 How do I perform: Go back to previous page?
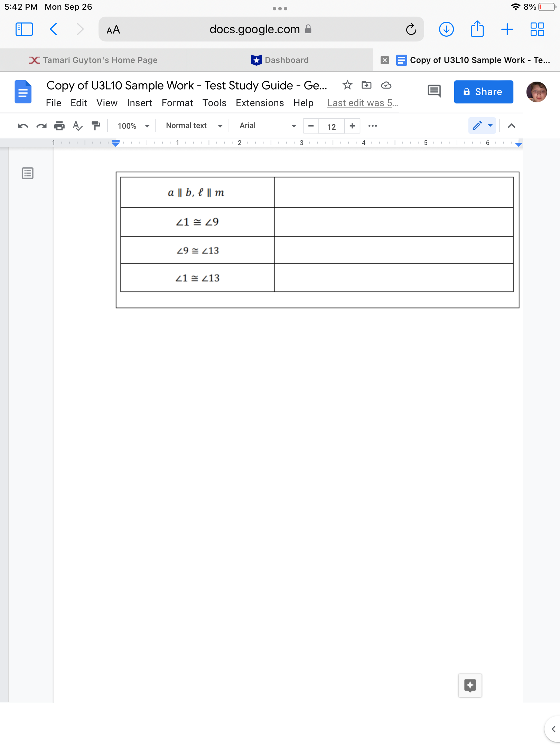click(x=54, y=29)
